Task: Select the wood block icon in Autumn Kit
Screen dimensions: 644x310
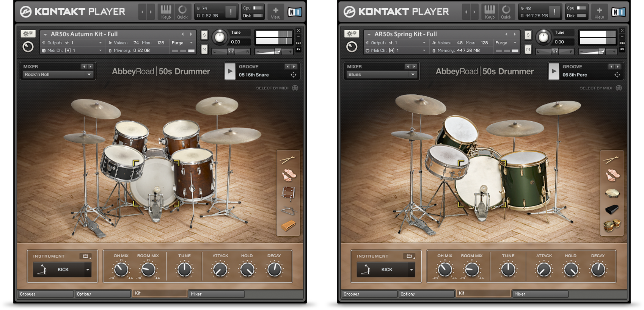Action: pos(288,226)
